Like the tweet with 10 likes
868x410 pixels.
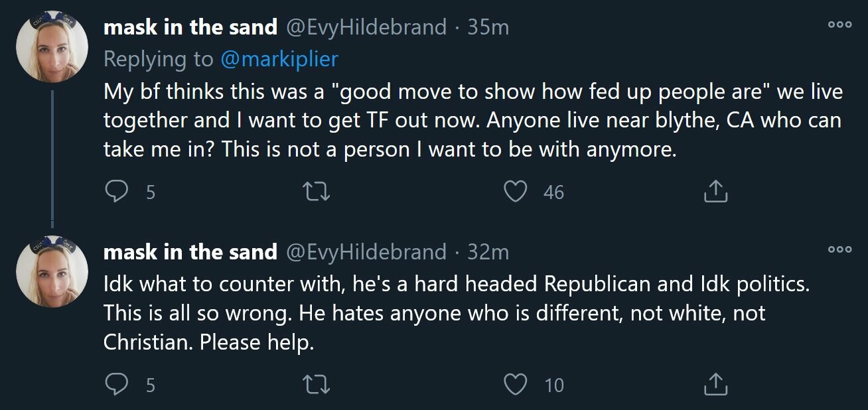pos(515,384)
